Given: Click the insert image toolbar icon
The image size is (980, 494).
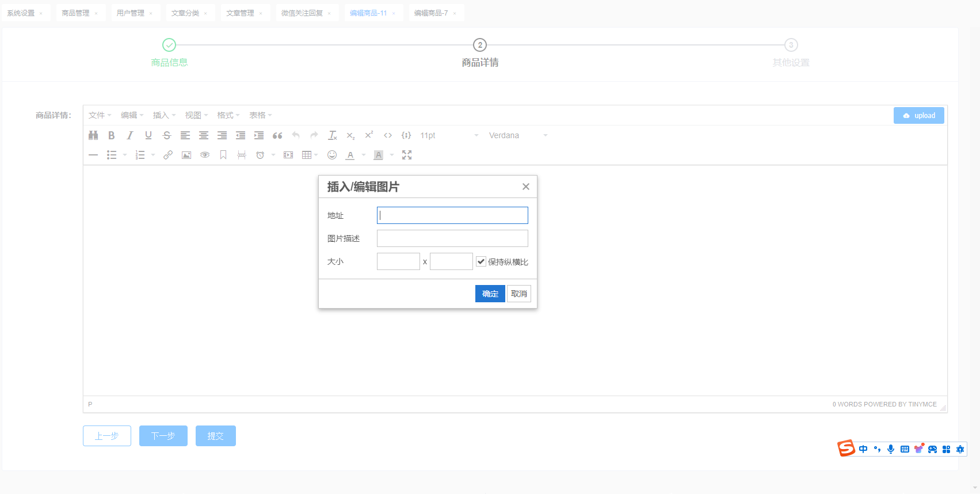Looking at the screenshot, I should [186, 155].
